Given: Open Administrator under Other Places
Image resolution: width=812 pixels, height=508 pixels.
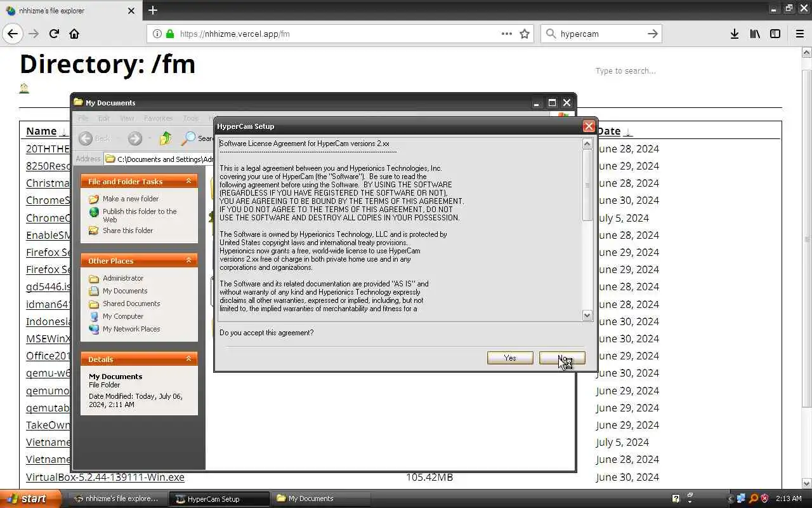Looking at the screenshot, I should [123, 278].
